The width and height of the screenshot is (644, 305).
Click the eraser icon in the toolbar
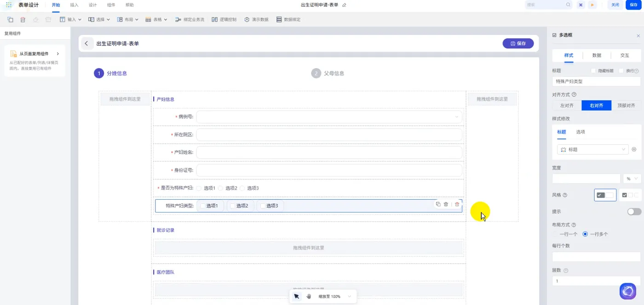(36, 20)
